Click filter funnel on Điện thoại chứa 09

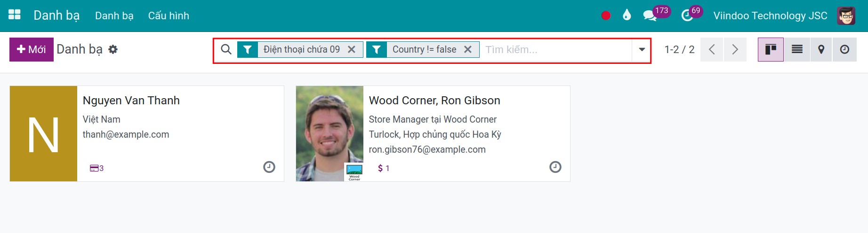248,49
